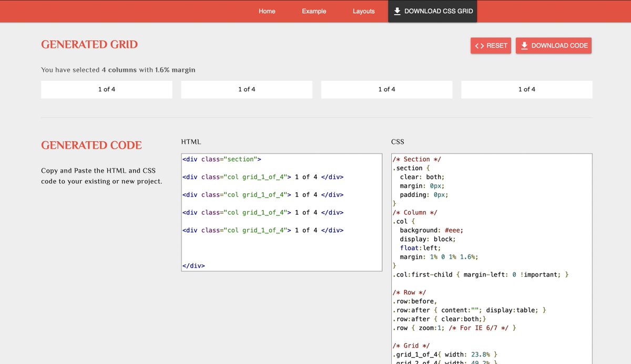Click the 'clear: both;' CSS line
The image size is (631, 364).
pos(422,177)
